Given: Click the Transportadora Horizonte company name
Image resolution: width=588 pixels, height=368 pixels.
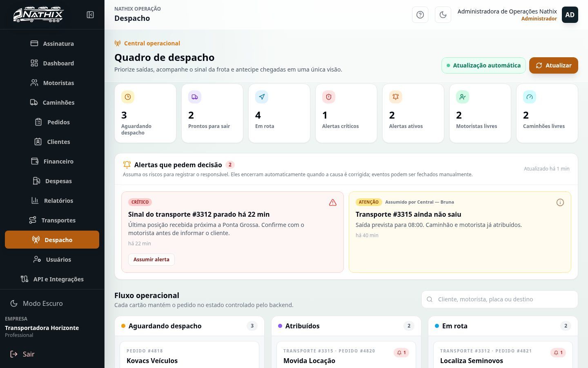Looking at the screenshot, I should pyautogui.click(x=42, y=328).
